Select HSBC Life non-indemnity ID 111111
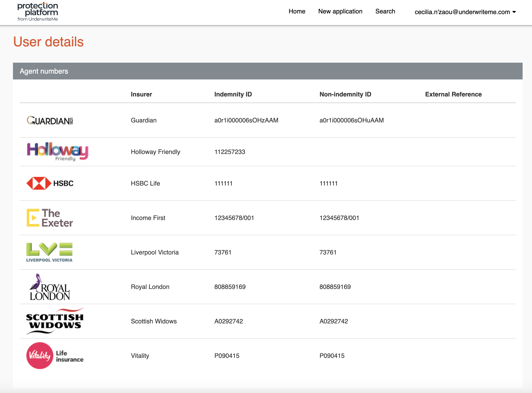532x393 pixels. coord(328,183)
